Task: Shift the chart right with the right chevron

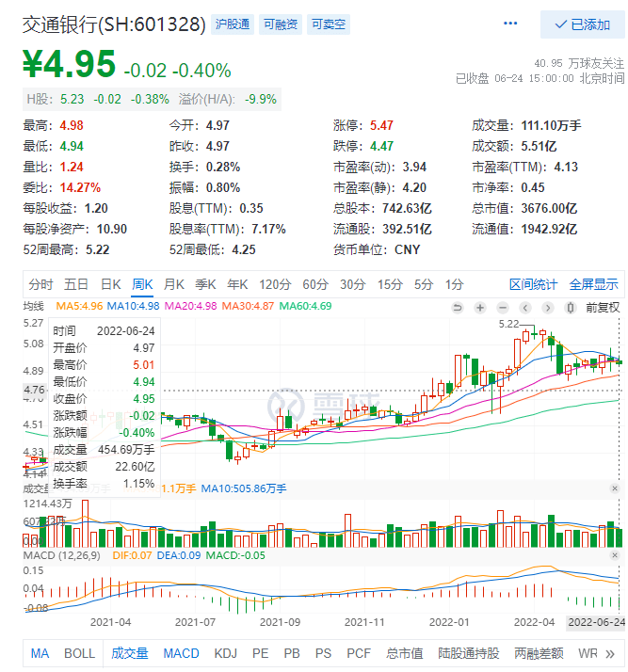Action: coord(548,307)
